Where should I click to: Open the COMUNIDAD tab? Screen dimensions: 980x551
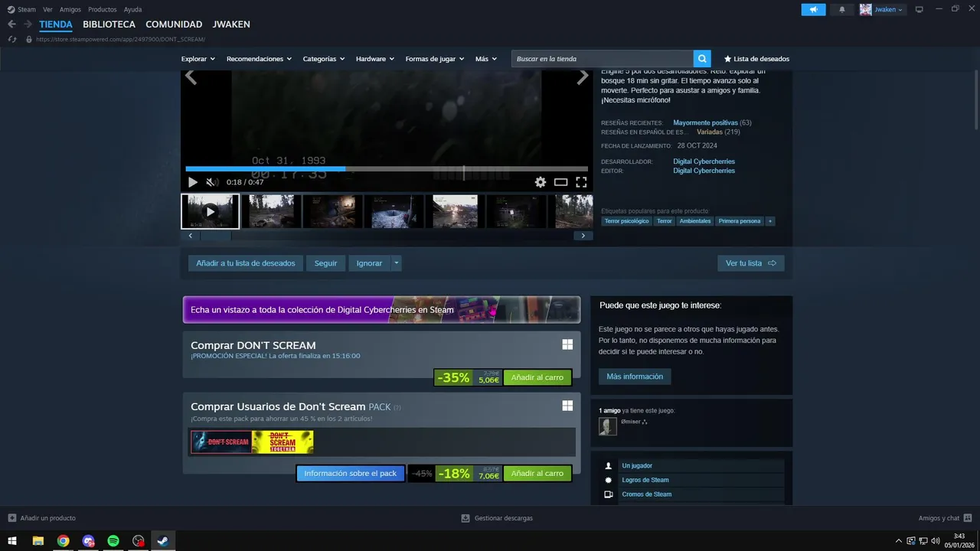[174, 24]
